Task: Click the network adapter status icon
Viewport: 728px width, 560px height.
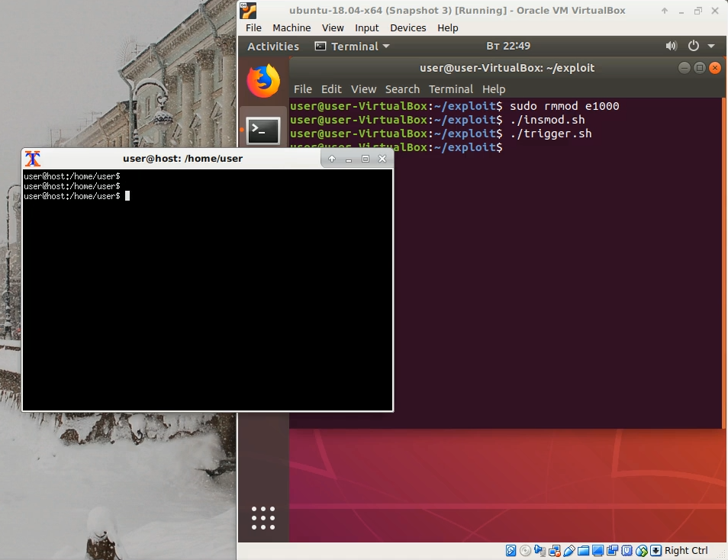Action: tap(554, 551)
